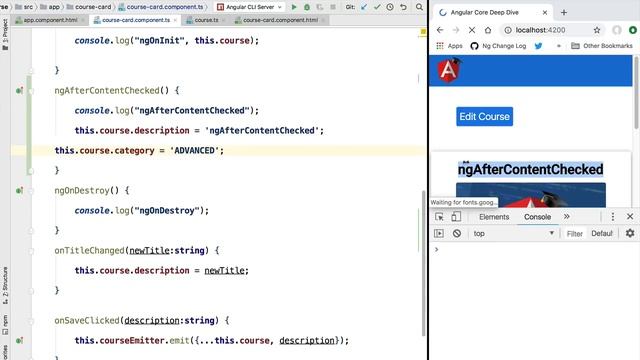Close the course-card.component.ts tab
Screen dimensions: 640x360
pos(175,20)
